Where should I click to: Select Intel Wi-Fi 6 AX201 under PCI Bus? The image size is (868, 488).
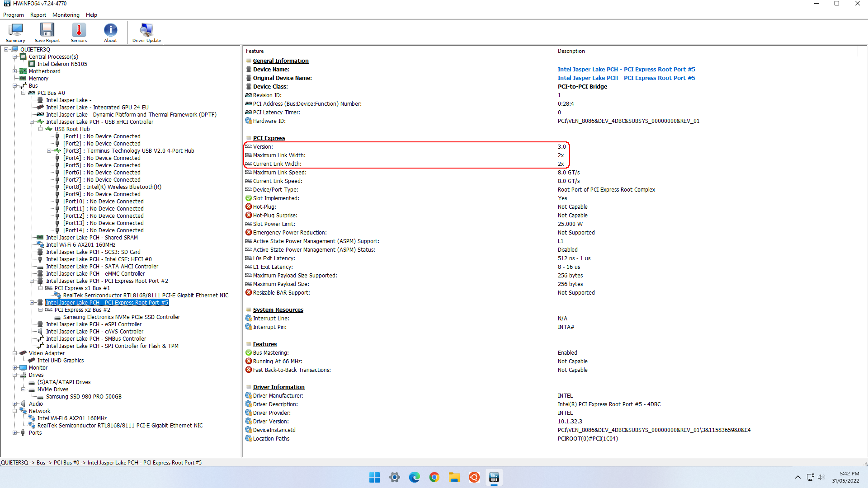coord(80,245)
